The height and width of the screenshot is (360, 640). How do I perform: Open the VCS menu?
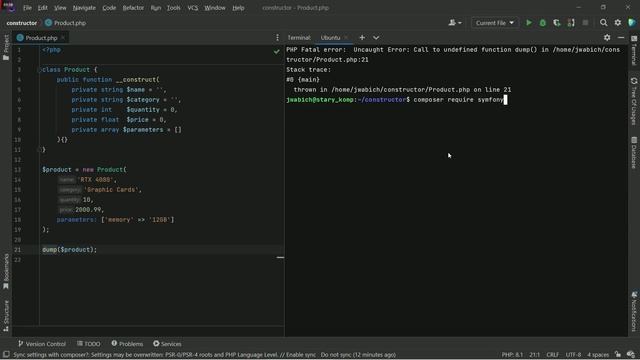[x=193, y=8]
